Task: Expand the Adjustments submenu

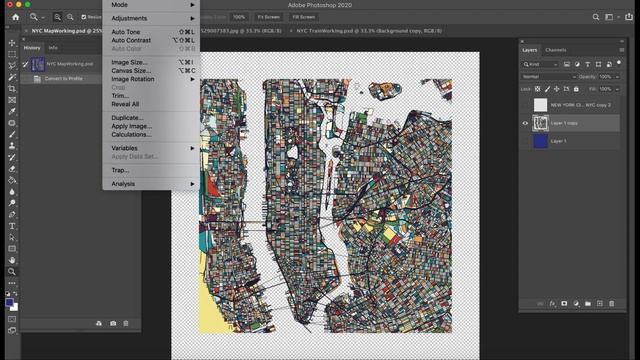Action: 151,18
